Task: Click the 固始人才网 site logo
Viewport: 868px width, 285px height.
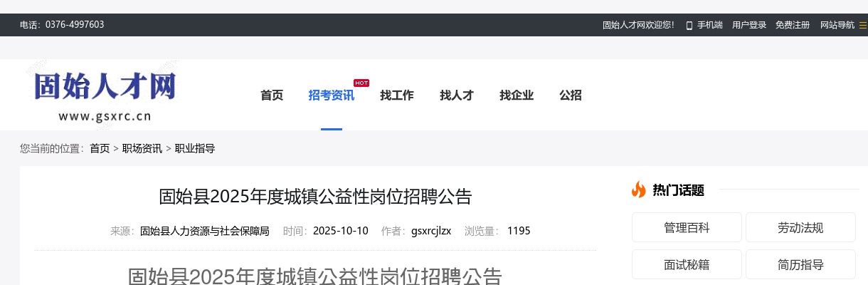Action: [105, 96]
